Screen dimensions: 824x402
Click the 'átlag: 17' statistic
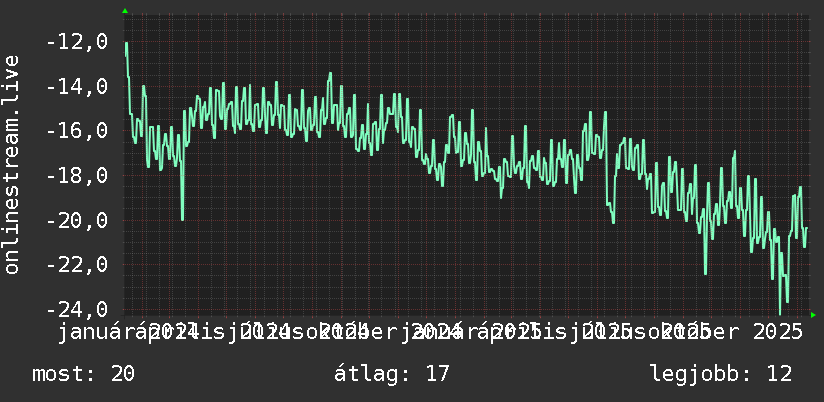click(392, 374)
